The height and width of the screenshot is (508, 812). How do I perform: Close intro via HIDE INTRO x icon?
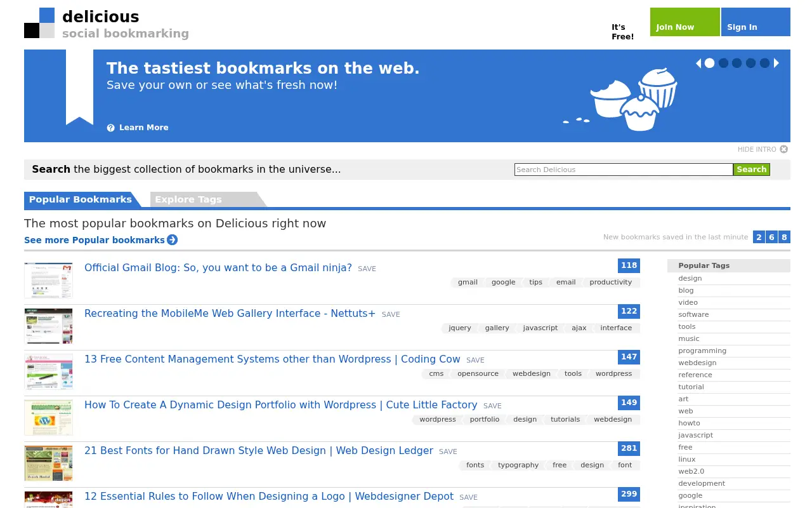[784, 149]
